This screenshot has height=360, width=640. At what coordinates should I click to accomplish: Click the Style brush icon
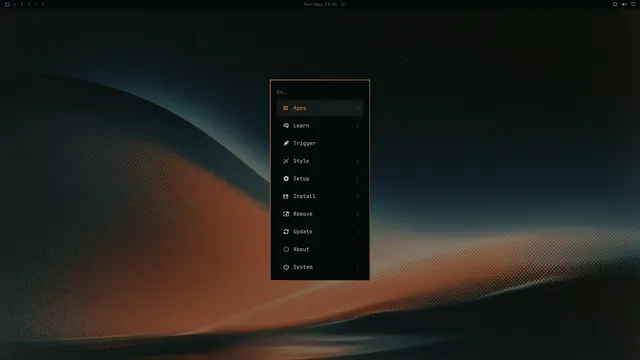[286, 161]
